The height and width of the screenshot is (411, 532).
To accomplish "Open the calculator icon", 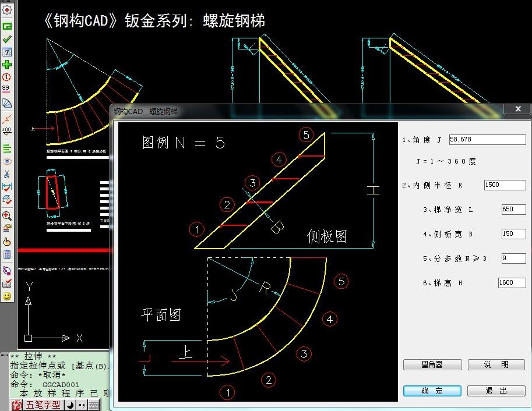I will [7, 254].
